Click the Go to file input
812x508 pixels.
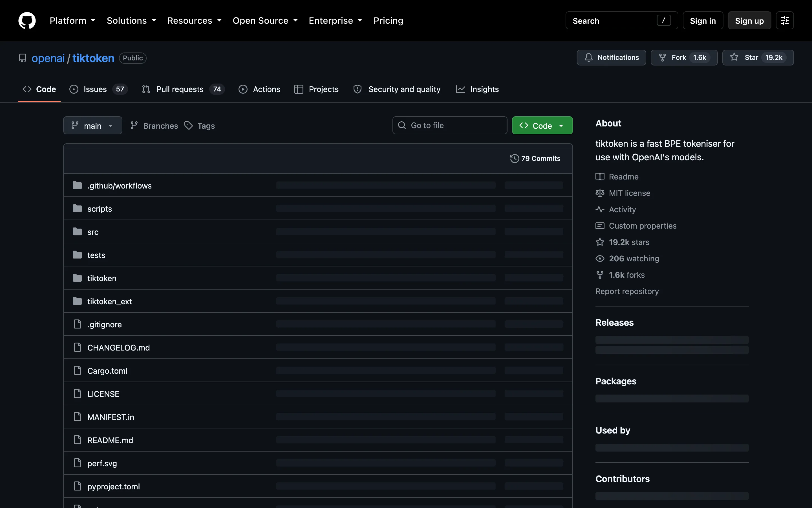coord(450,125)
